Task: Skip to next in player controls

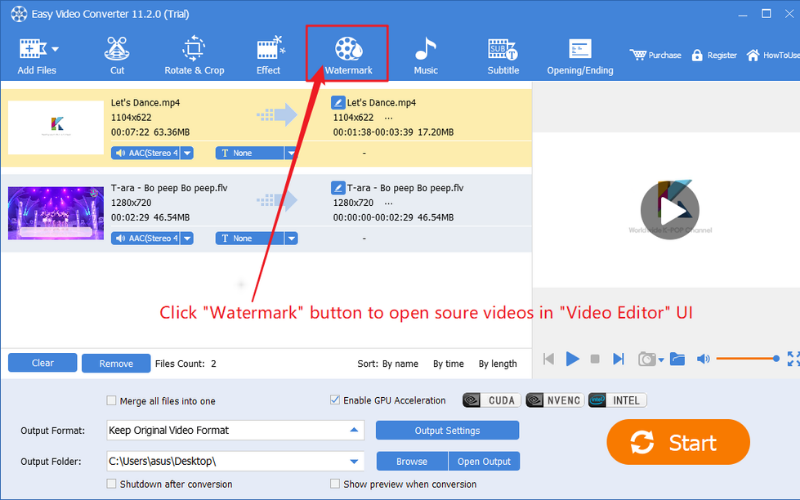Action: pyautogui.click(x=618, y=359)
